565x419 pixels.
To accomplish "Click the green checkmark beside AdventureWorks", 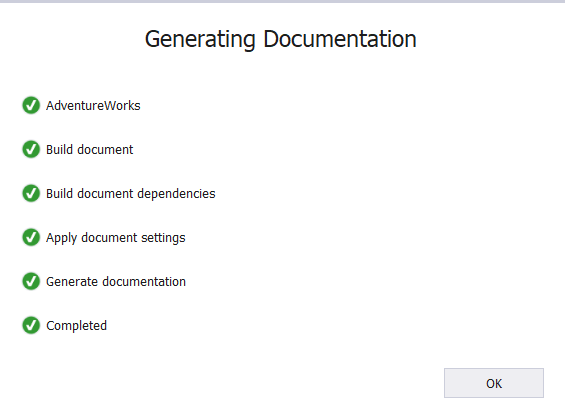I will tap(31, 106).
